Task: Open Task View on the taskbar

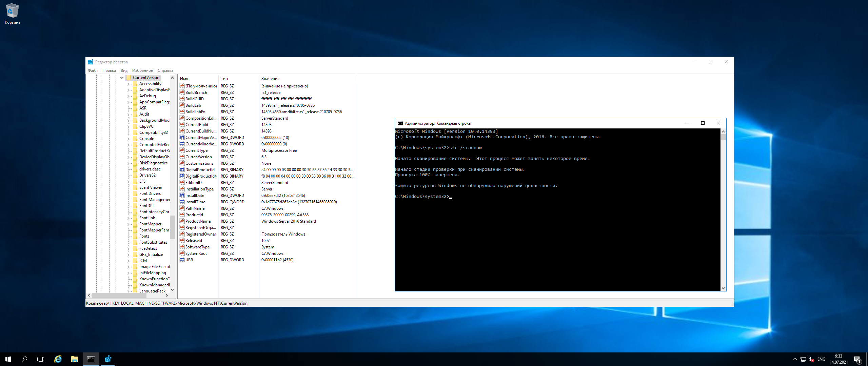Action: (41, 359)
